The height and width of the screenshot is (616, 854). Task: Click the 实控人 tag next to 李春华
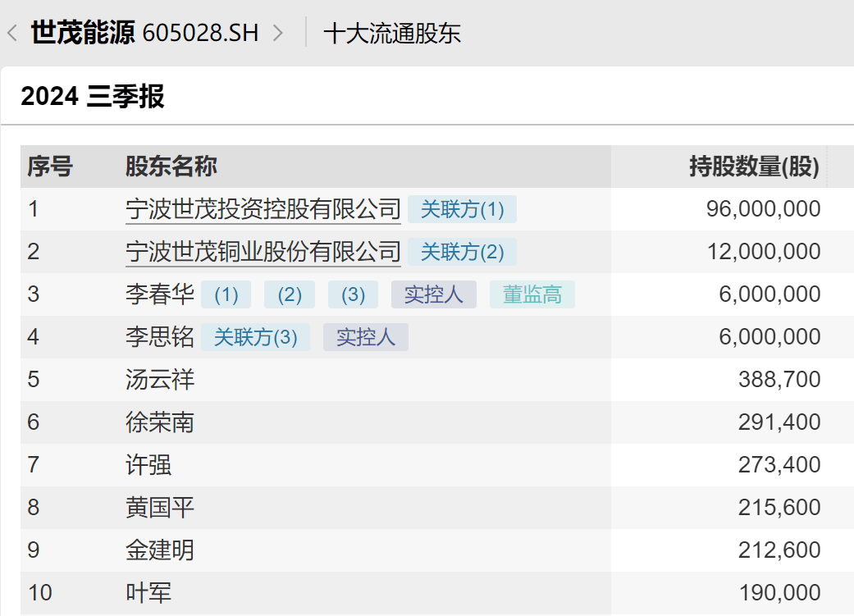point(433,294)
